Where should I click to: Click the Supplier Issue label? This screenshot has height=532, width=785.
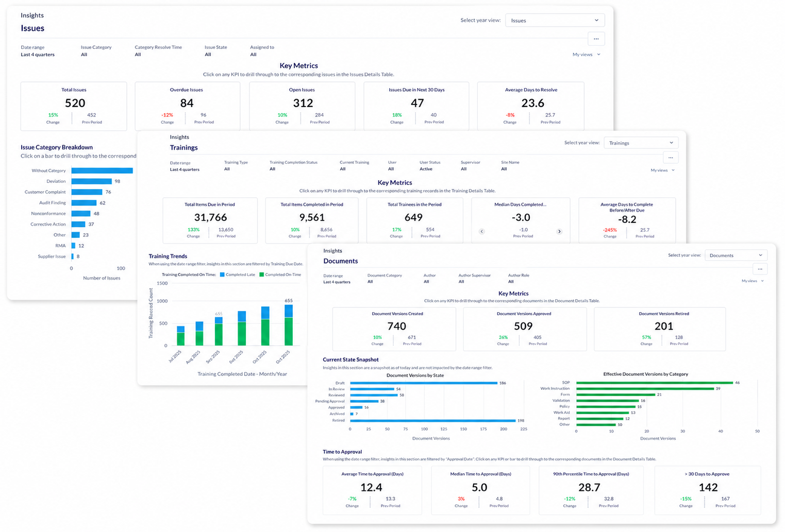(x=52, y=256)
